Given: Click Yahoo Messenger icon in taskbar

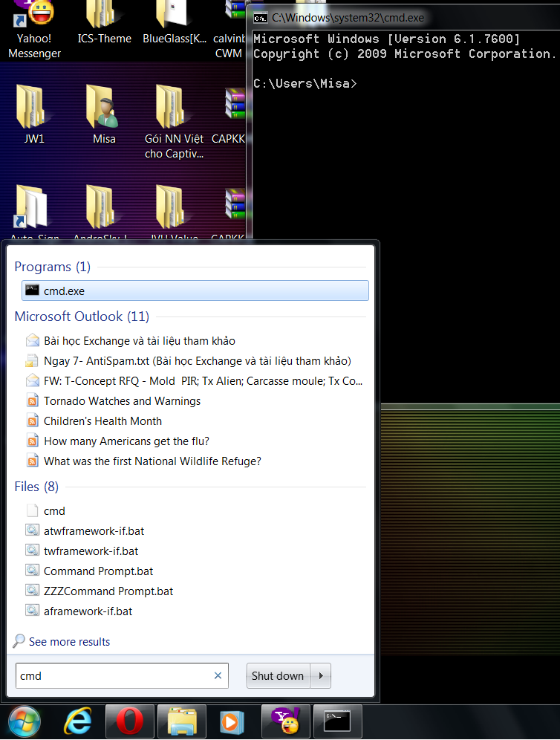Looking at the screenshot, I should point(285,721).
